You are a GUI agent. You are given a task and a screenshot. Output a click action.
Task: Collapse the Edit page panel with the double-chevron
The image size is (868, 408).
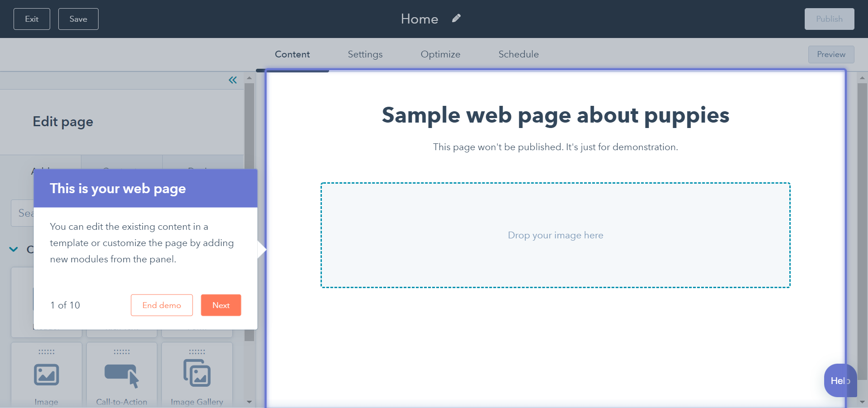pyautogui.click(x=233, y=80)
